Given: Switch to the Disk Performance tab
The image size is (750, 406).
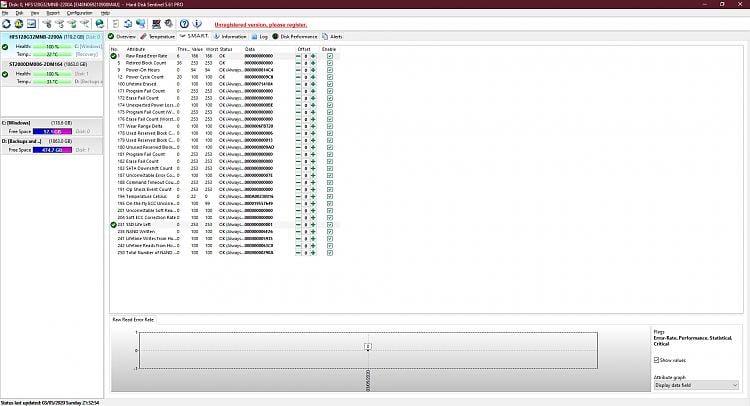Looking at the screenshot, I should coord(295,36).
